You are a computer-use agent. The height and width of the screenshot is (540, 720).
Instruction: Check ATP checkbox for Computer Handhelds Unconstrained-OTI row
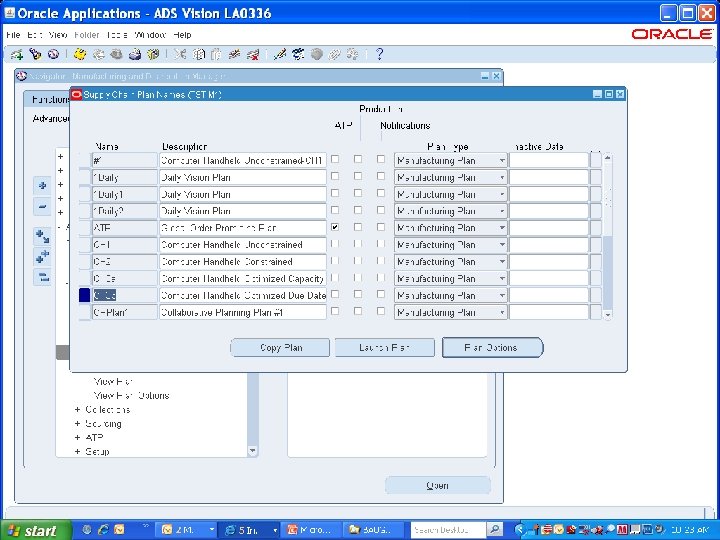click(335, 159)
